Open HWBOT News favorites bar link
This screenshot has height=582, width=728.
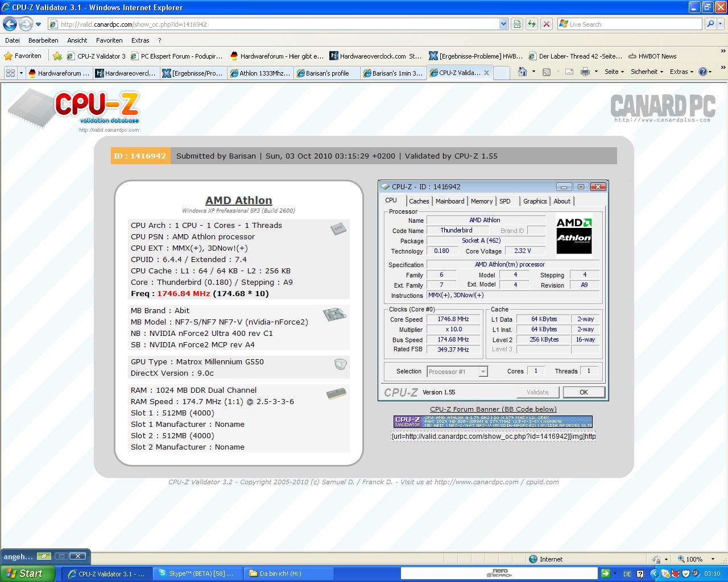pyautogui.click(x=652, y=56)
